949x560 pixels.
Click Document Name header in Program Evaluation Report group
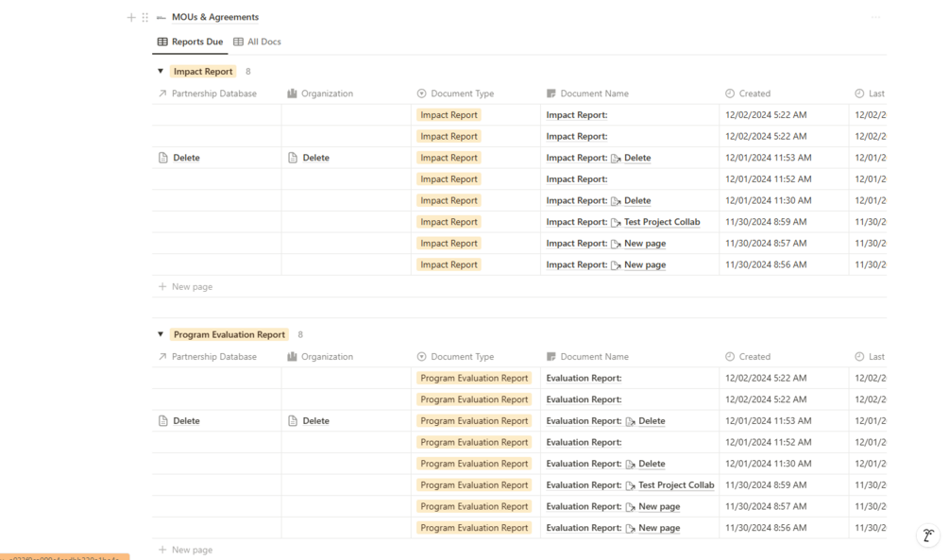(594, 357)
